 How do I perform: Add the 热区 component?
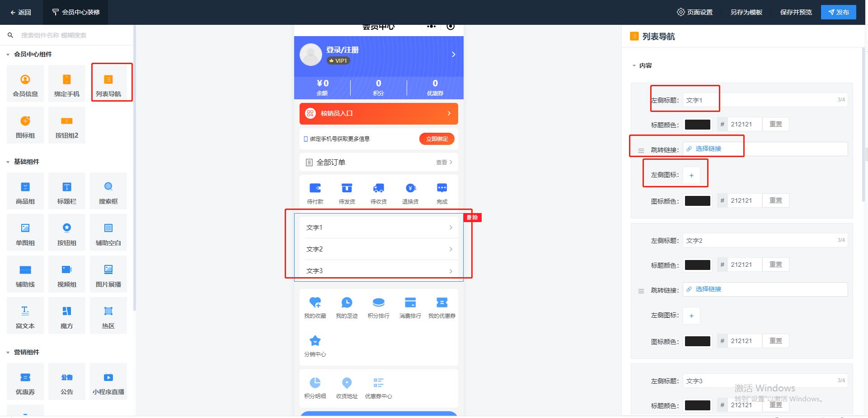tap(108, 316)
